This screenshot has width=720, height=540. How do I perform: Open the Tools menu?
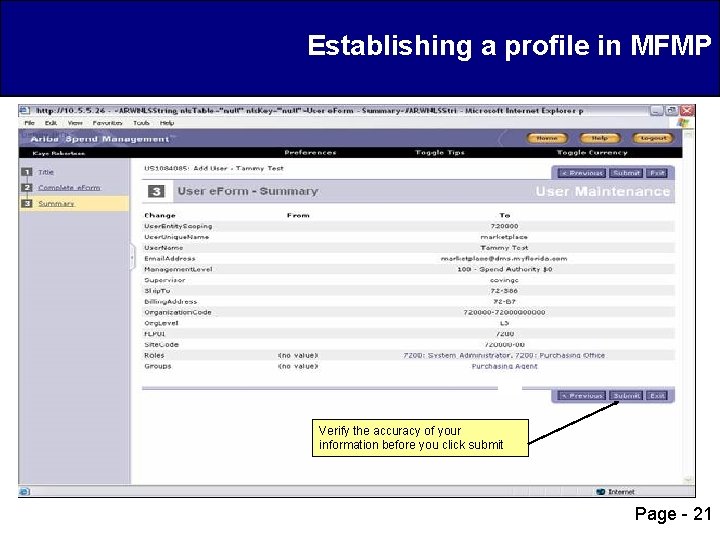click(141, 123)
